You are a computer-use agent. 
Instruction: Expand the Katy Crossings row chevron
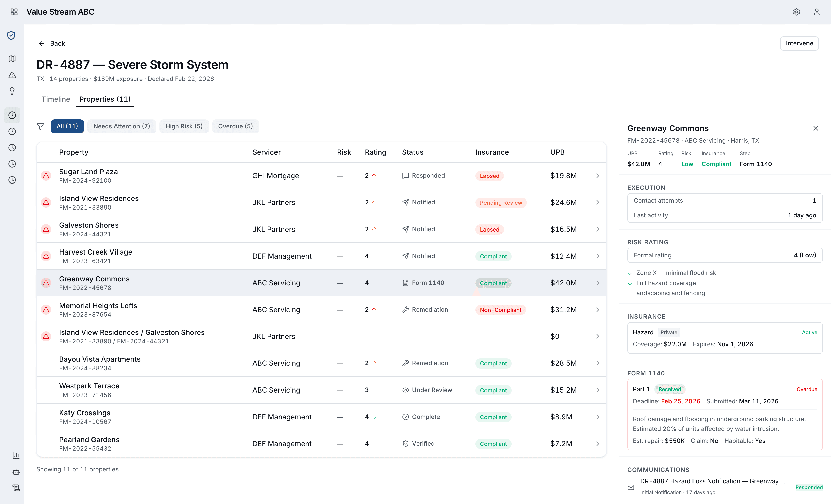(598, 417)
